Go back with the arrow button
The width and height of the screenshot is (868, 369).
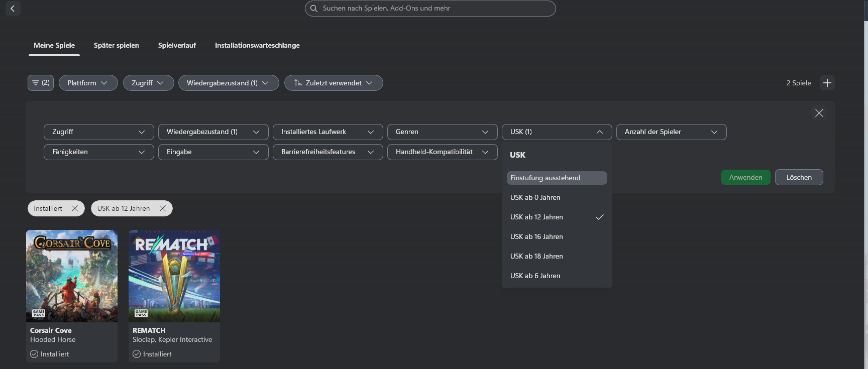coord(13,9)
